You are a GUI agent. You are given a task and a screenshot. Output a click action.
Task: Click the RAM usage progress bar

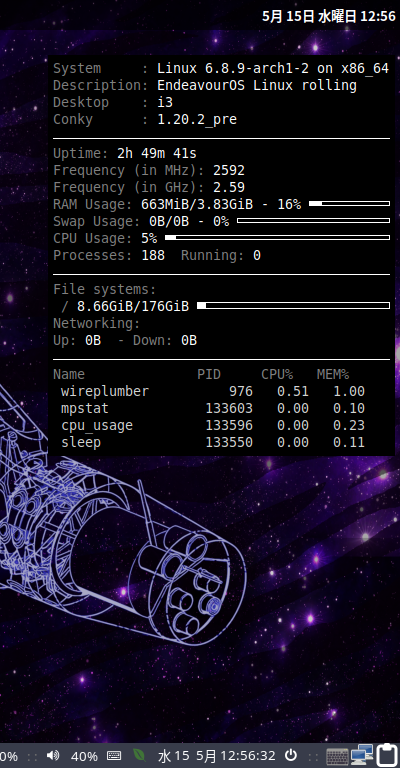point(350,203)
